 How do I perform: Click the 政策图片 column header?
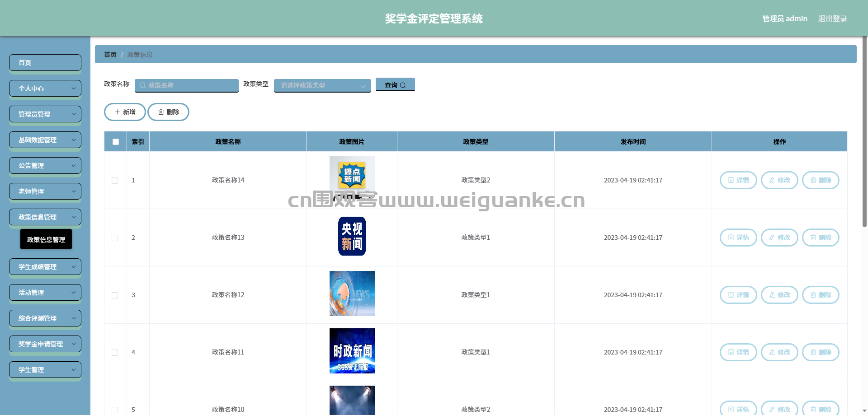(x=352, y=142)
